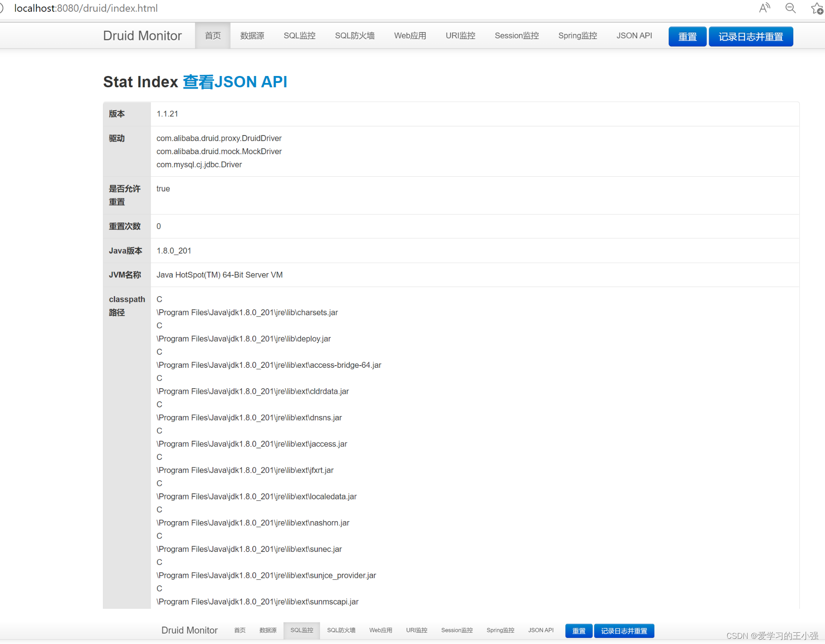
Task: Open the Web应用 tab in bottom navbar
Action: tap(381, 630)
